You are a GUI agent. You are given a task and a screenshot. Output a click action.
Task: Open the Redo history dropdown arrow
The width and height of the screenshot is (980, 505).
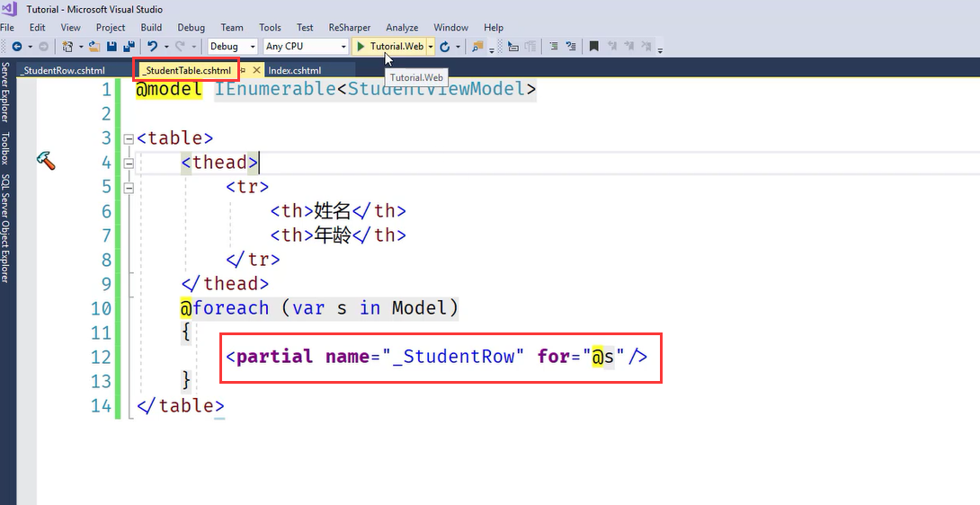pyautogui.click(x=193, y=47)
